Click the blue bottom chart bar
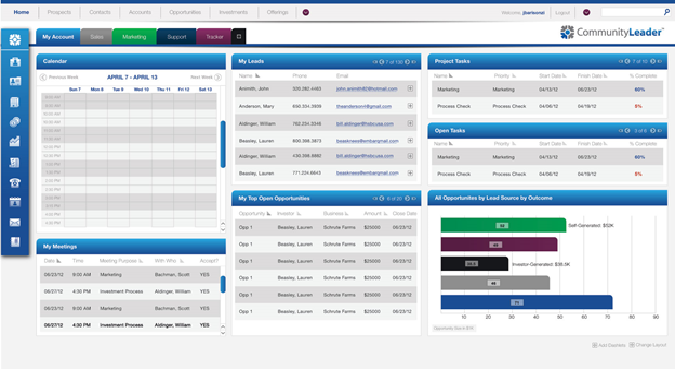676x371 pixels. (x=526, y=302)
